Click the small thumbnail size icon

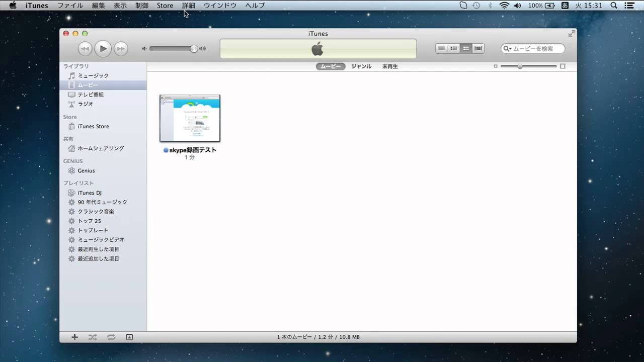[496, 66]
